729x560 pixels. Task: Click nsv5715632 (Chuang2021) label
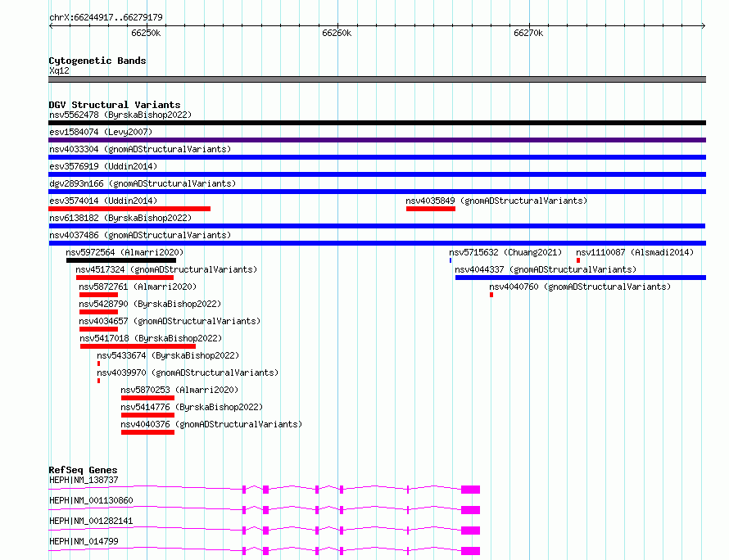point(505,252)
